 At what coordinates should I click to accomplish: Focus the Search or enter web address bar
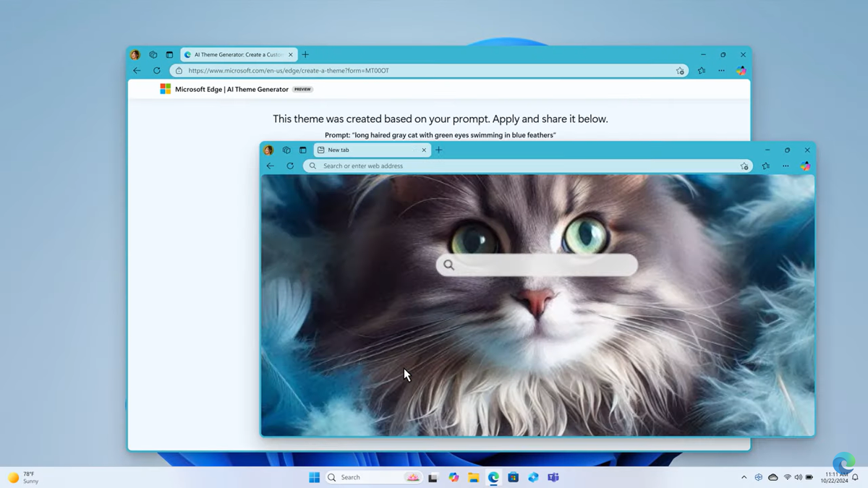521,166
